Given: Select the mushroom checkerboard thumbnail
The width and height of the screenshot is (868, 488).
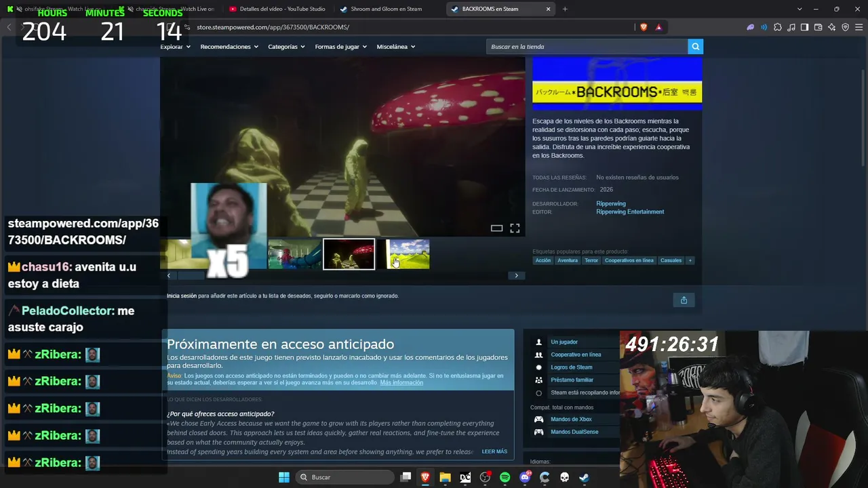Looking at the screenshot, I should point(349,254).
